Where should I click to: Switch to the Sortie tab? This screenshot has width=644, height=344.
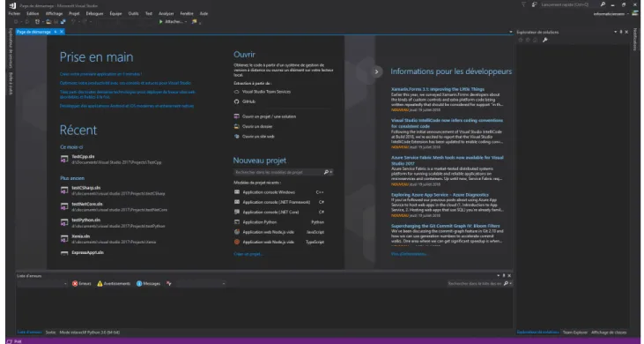50,333
